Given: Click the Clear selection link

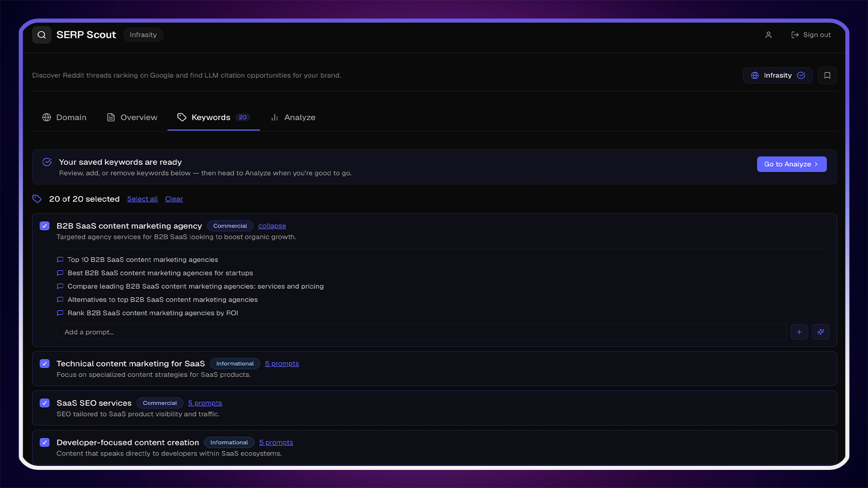Looking at the screenshot, I should [174, 199].
